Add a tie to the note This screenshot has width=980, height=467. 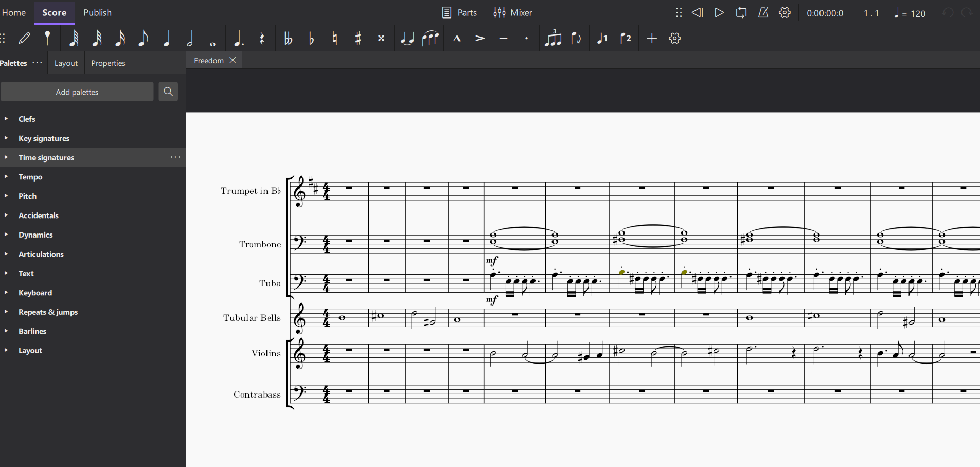pos(407,38)
